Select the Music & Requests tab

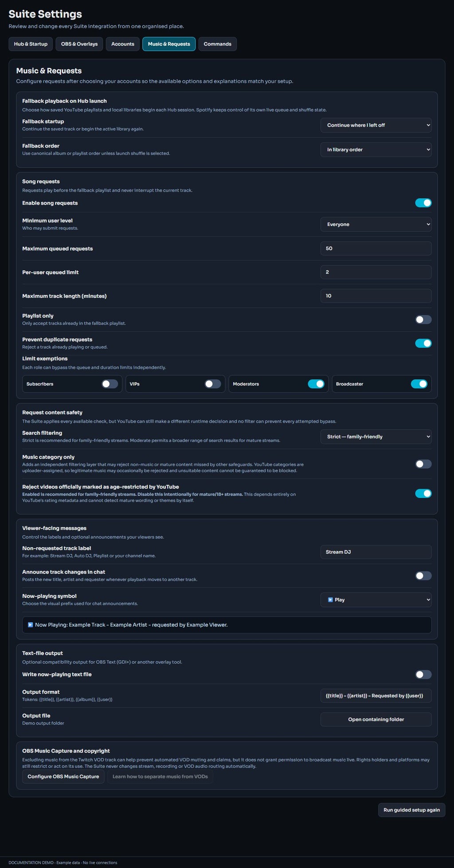point(169,44)
